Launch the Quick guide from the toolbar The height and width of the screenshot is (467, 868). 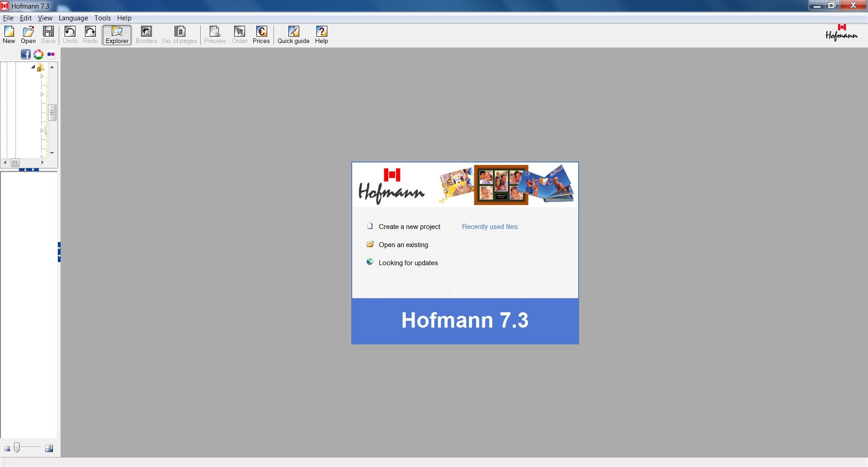293,34
